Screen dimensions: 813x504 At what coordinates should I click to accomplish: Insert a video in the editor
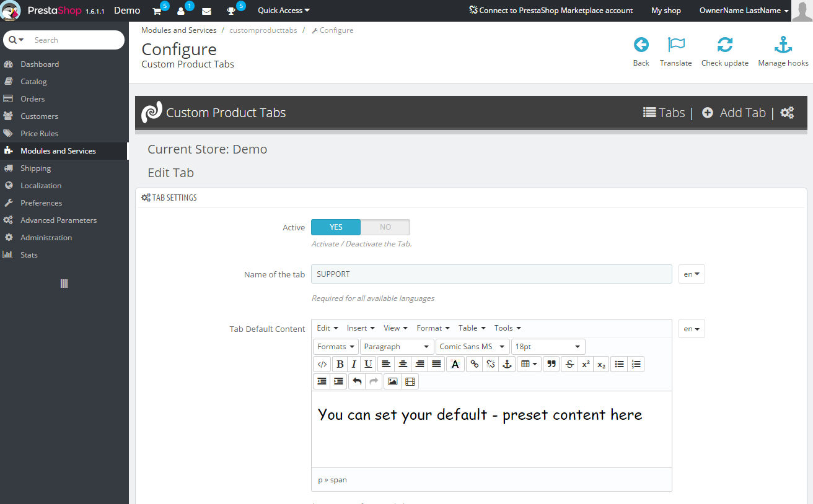tap(410, 381)
